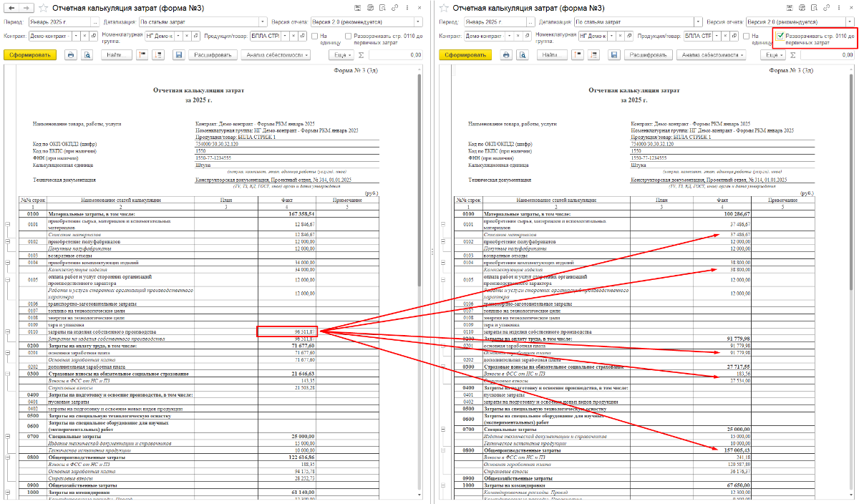
Task: Collapse row 0102 group in left window
Action: [7, 242]
